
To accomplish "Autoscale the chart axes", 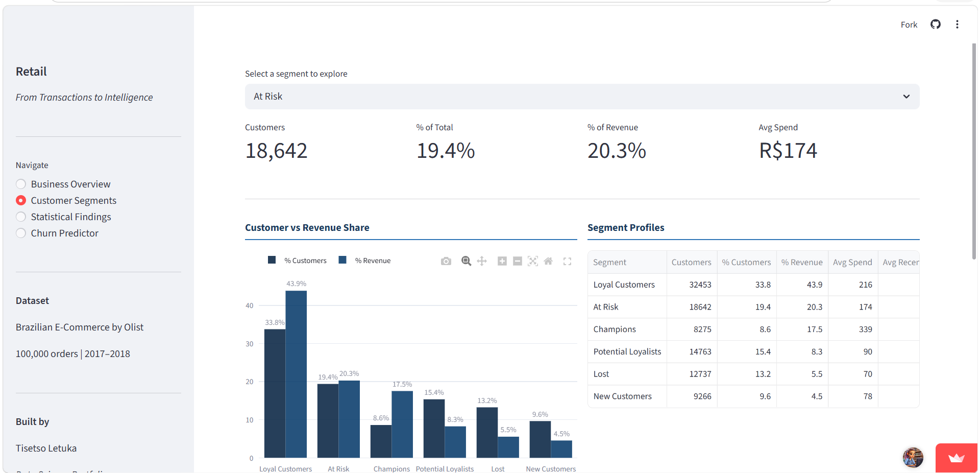I will point(533,261).
